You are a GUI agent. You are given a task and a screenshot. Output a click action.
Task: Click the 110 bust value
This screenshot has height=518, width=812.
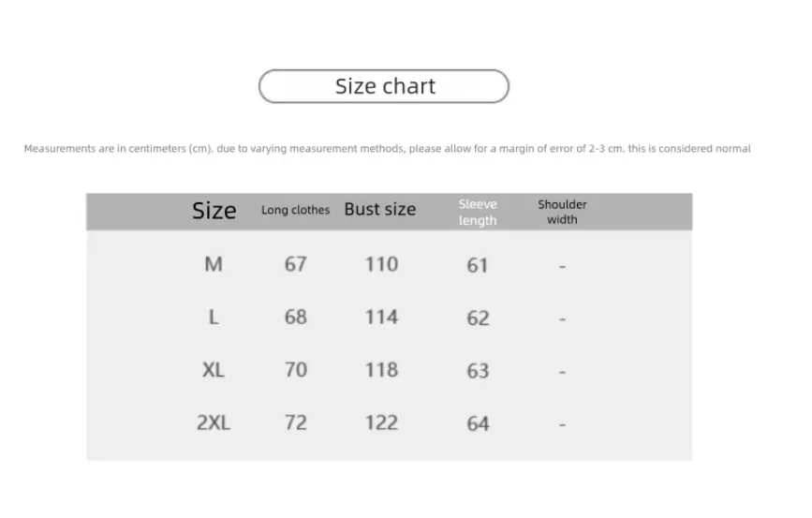[381, 264]
